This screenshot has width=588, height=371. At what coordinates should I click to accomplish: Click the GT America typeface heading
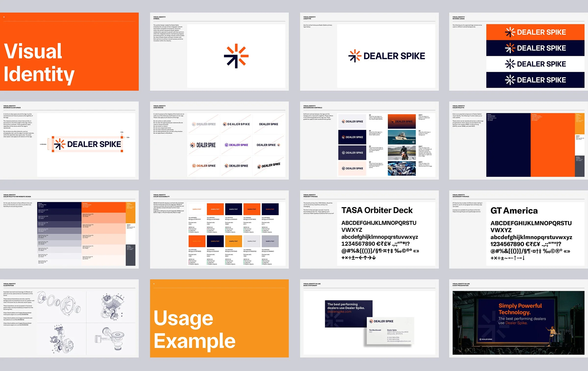click(514, 211)
